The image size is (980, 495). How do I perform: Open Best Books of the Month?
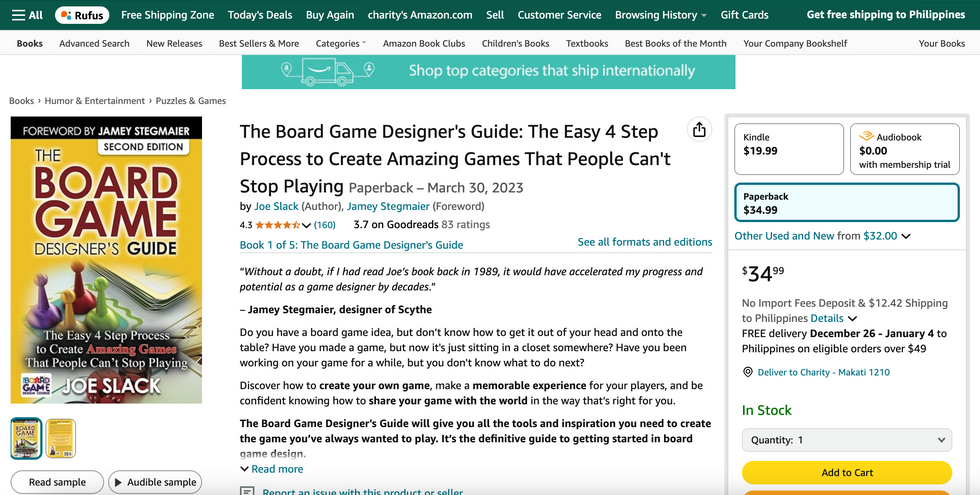point(676,43)
